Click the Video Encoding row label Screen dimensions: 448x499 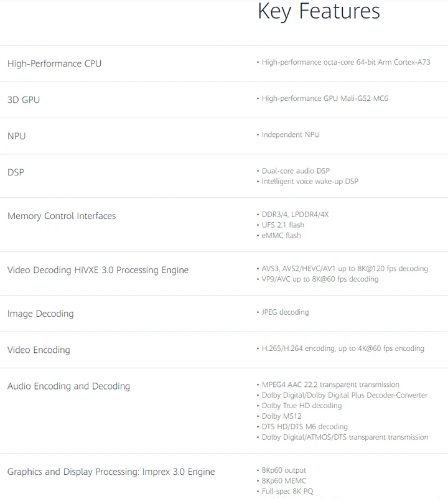click(x=39, y=350)
